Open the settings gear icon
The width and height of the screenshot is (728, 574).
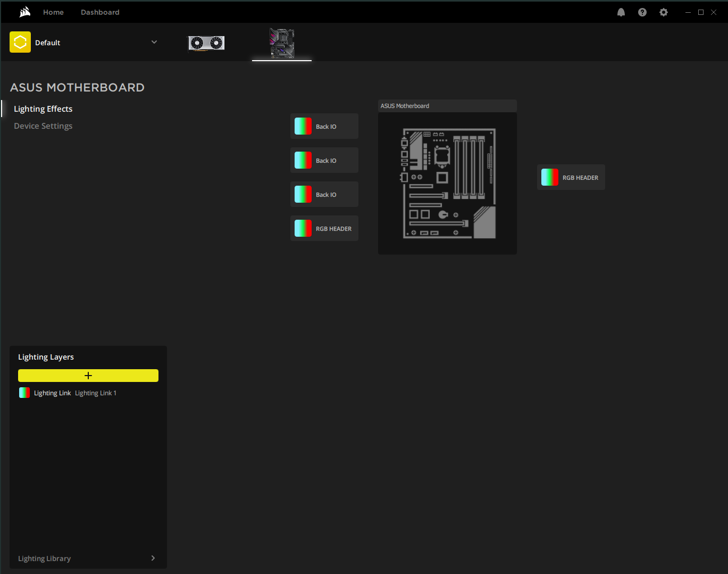tap(664, 12)
